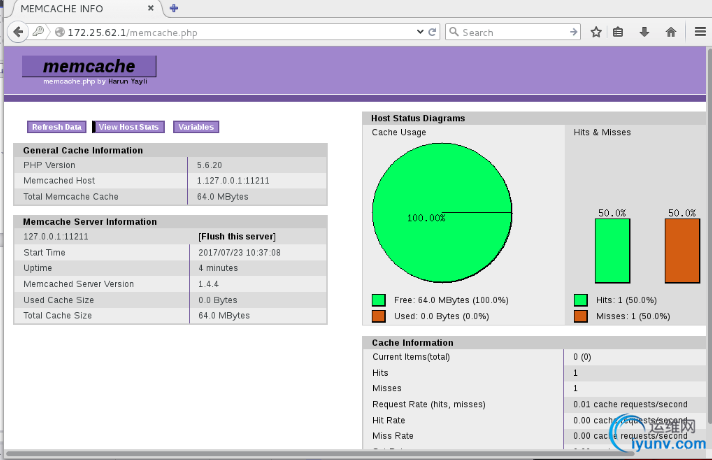Click the View Host Stats button
Screen dimensions: 712x460
[129, 127]
